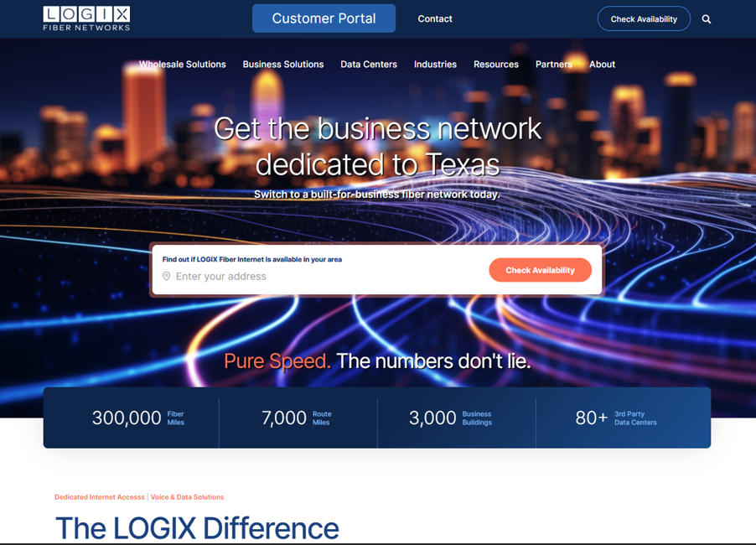Image resolution: width=756 pixels, height=545 pixels.
Task: Click the Contact link
Action: point(434,18)
